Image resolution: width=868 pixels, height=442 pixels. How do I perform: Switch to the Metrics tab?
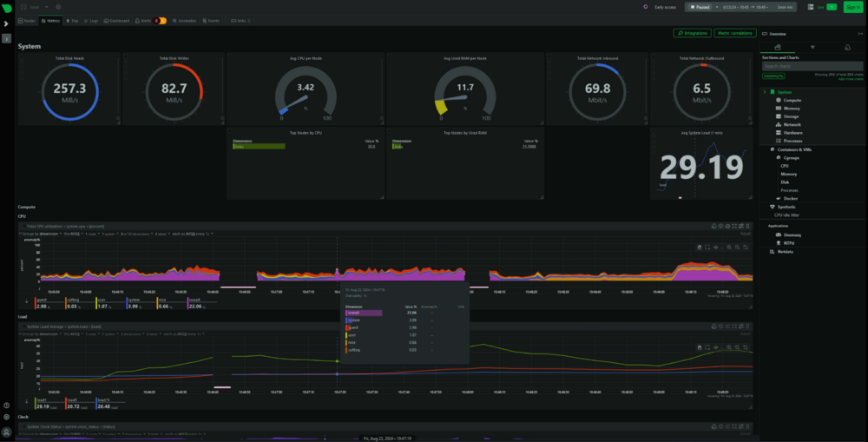click(x=50, y=21)
